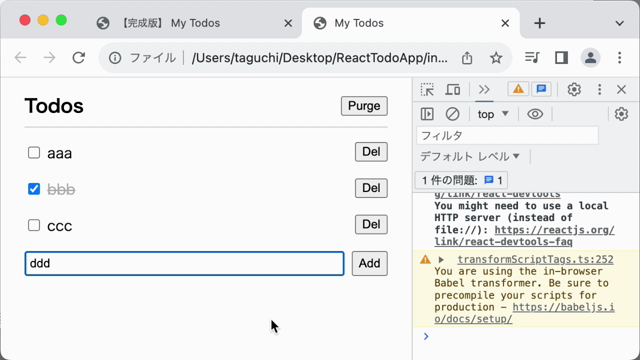This screenshot has width=640, height=360.
Task: Bookmark this page with the star icon
Action: point(496,58)
